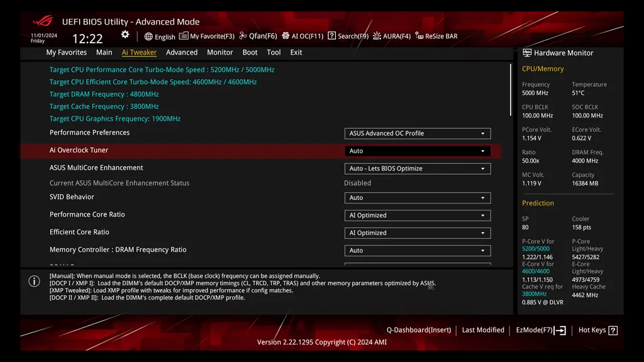Open the English language selector
This screenshot has height=362, width=644.
pyautogui.click(x=160, y=36)
